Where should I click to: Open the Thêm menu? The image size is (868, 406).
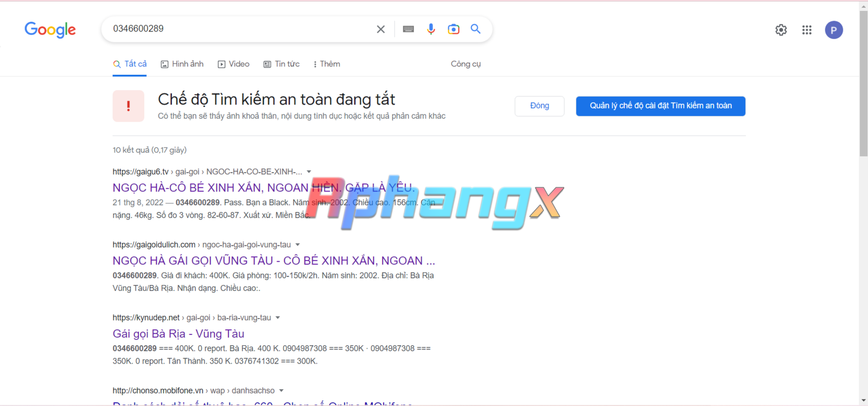tap(327, 64)
